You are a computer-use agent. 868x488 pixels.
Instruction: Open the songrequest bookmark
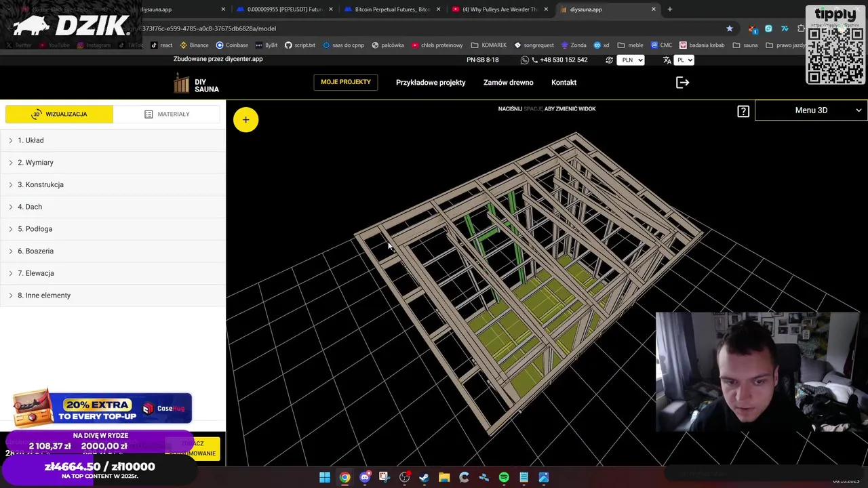pos(534,45)
